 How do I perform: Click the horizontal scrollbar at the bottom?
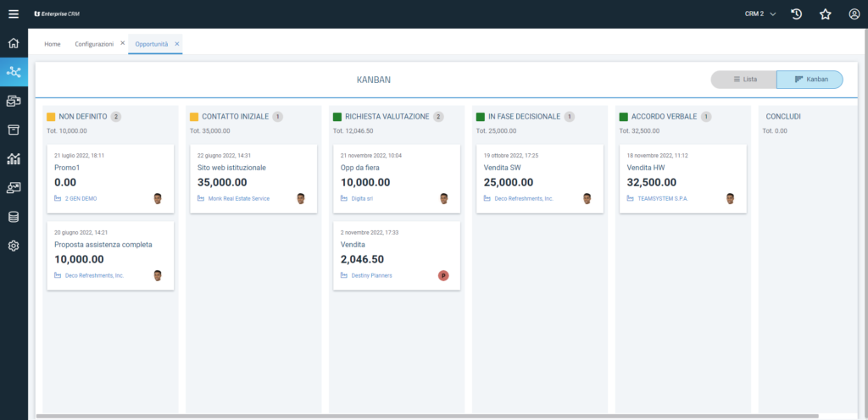point(427,416)
